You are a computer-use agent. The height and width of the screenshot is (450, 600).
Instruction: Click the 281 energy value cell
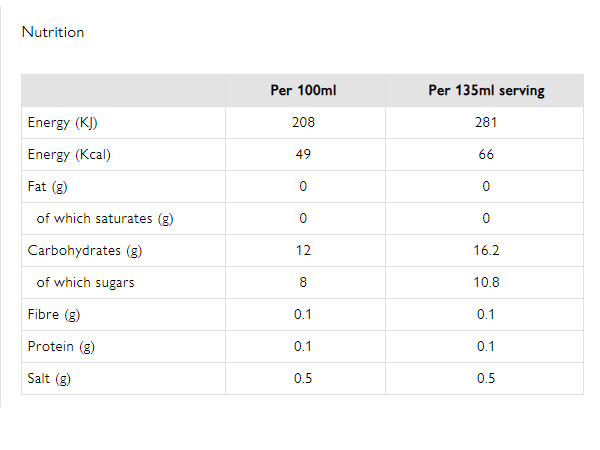pyautogui.click(x=486, y=123)
